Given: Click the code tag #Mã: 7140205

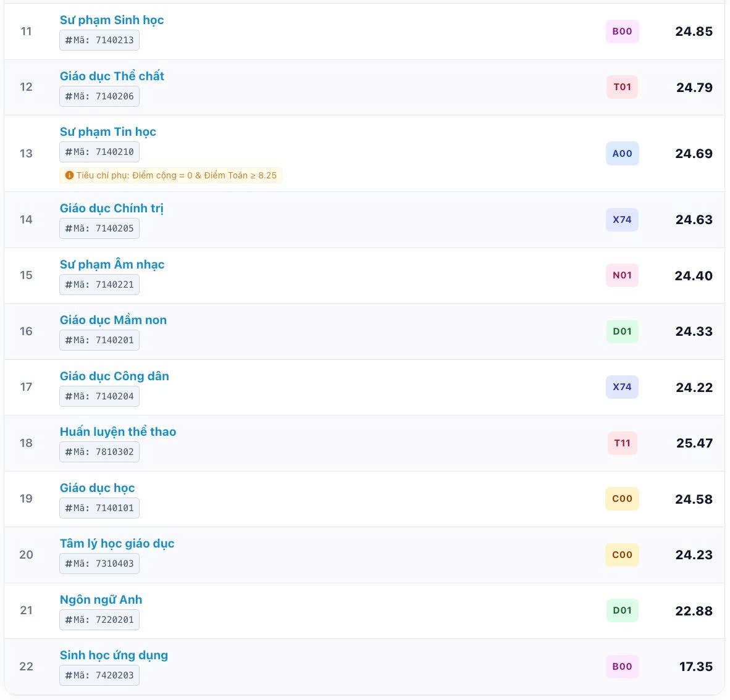Looking at the screenshot, I should coord(99,228).
